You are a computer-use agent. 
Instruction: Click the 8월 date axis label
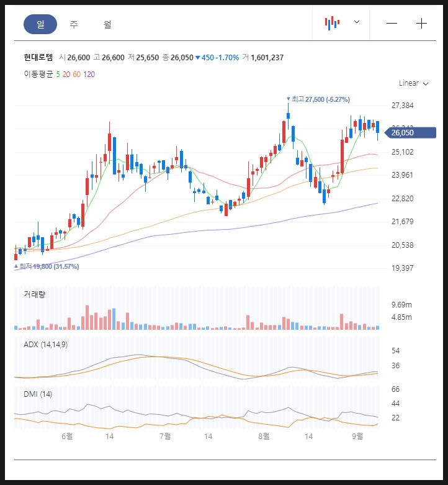pos(264,436)
